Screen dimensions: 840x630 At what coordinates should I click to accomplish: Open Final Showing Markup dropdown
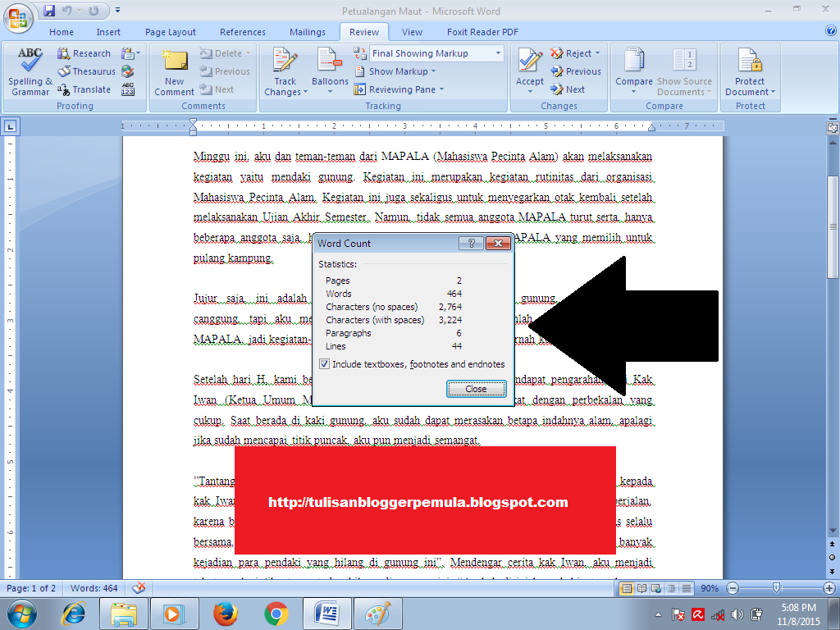[498, 53]
